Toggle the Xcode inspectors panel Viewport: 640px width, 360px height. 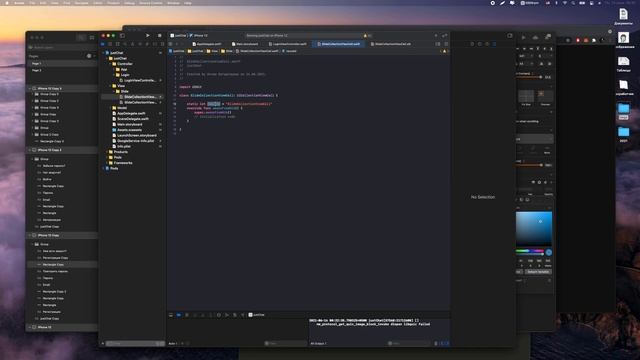click(x=510, y=36)
